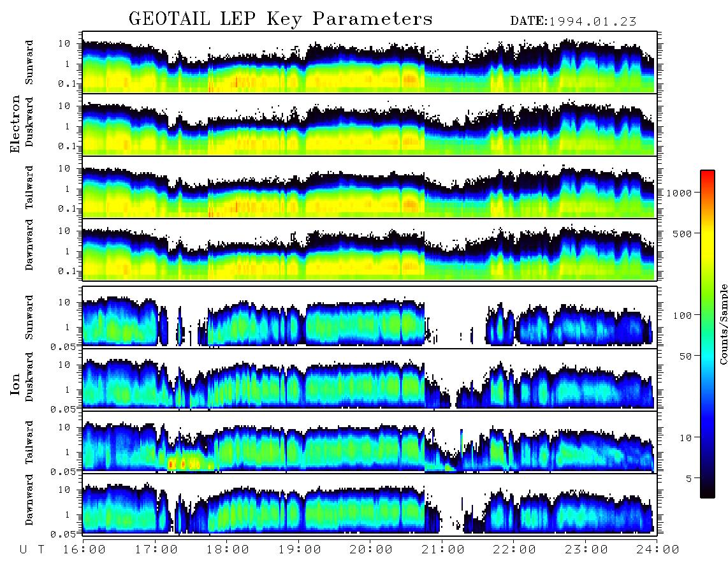728x561 pixels.
Task: Click the Ion 'Tailward' axis label
Action: click(29, 442)
